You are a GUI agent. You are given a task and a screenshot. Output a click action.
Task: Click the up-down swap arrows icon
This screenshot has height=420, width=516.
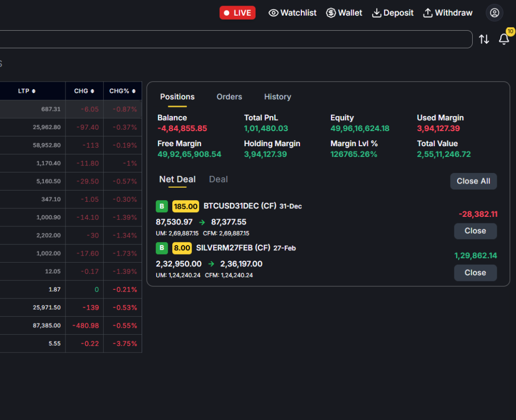484,39
